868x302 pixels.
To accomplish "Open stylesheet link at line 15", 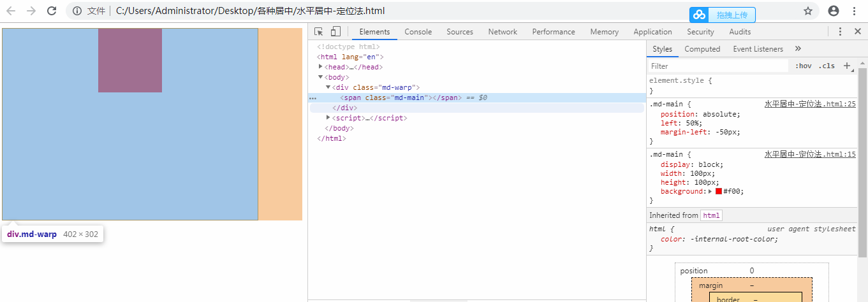I will tap(810, 154).
